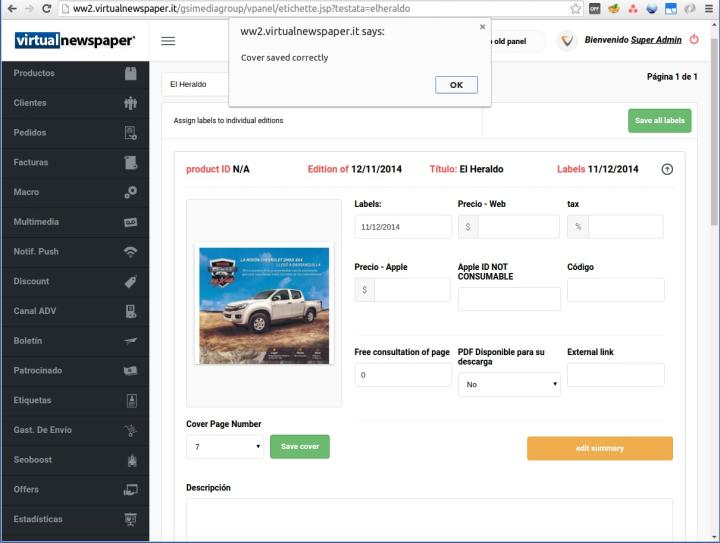Confirm the alert with OK
The image size is (720, 543).
456,85
